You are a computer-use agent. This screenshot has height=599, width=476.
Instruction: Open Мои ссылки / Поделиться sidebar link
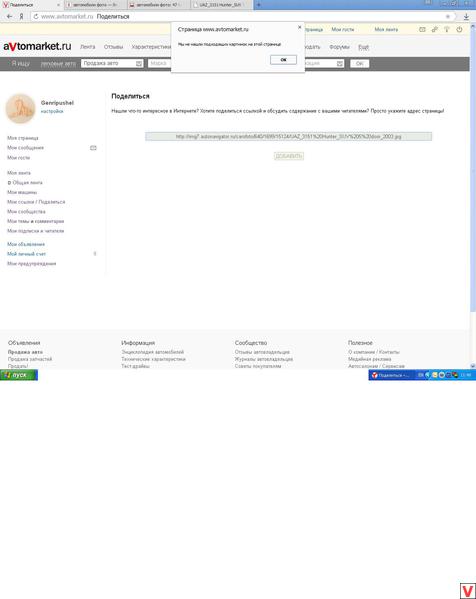coord(36,202)
